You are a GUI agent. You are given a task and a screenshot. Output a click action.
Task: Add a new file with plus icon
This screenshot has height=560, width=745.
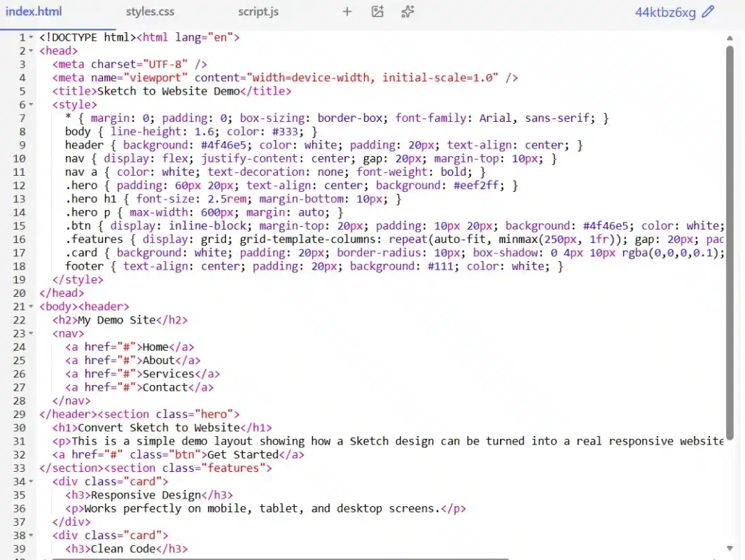point(347,12)
